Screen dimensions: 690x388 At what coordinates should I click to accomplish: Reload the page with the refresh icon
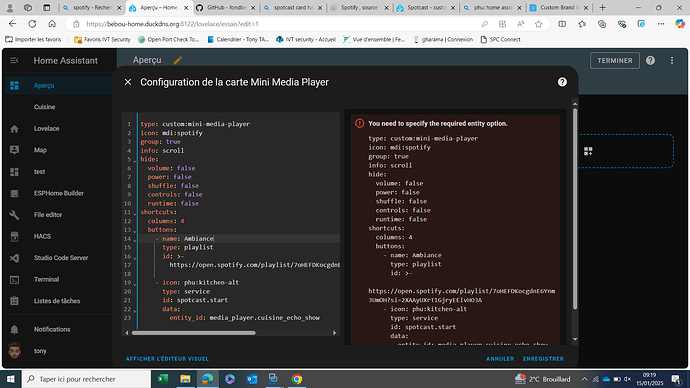tap(32, 24)
